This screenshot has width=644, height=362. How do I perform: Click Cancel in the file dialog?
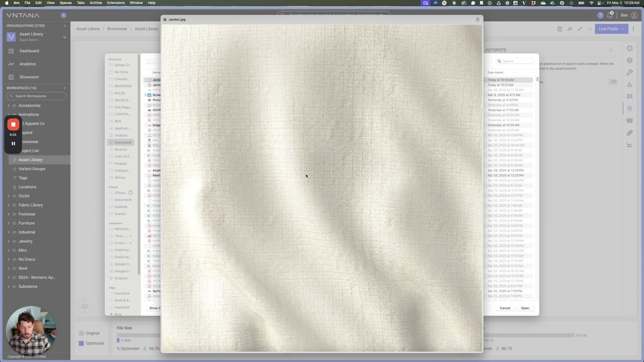[505, 308]
